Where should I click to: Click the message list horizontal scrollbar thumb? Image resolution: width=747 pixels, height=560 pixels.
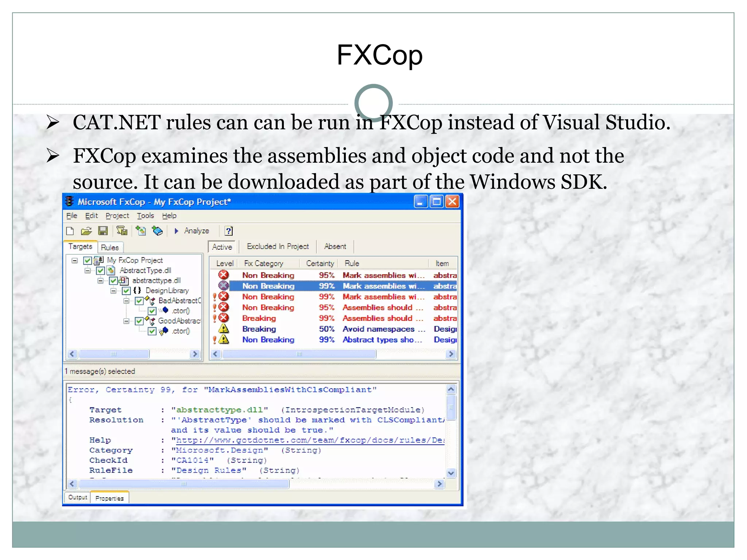point(299,354)
